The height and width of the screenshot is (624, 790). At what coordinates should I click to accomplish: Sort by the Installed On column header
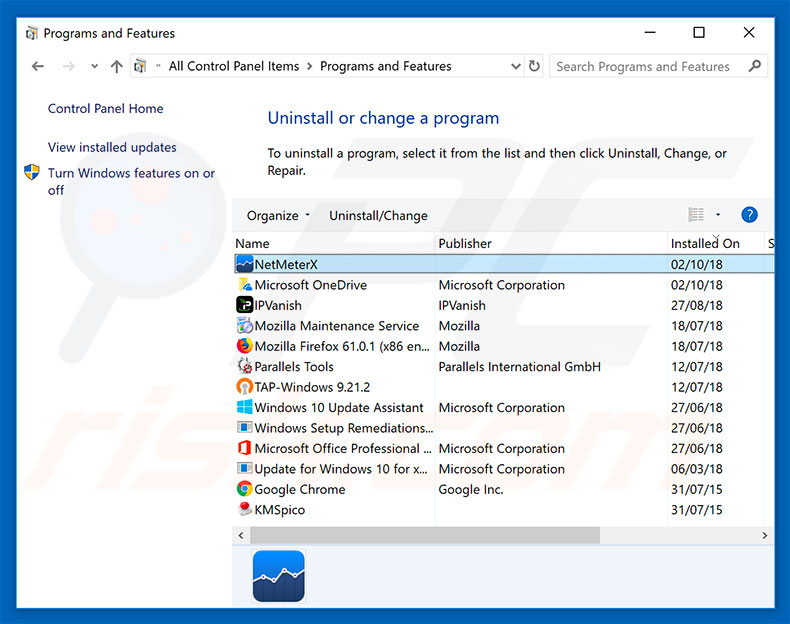coord(705,243)
